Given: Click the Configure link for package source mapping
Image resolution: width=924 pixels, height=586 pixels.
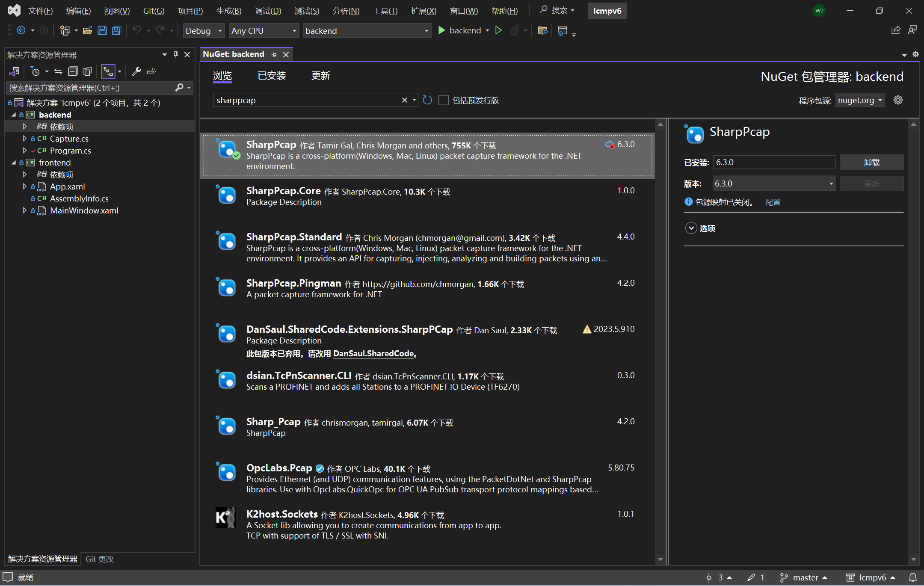Looking at the screenshot, I should coord(773,202).
